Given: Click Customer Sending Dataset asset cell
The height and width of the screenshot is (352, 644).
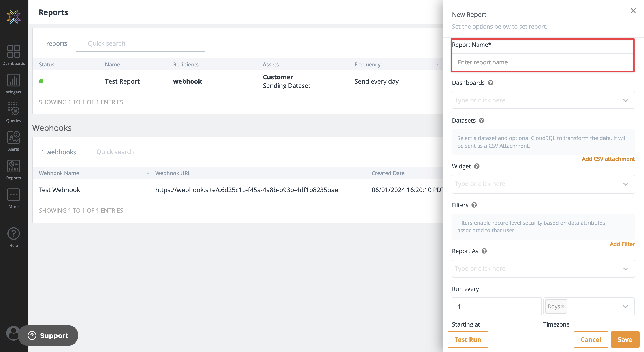Looking at the screenshot, I should [x=286, y=81].
